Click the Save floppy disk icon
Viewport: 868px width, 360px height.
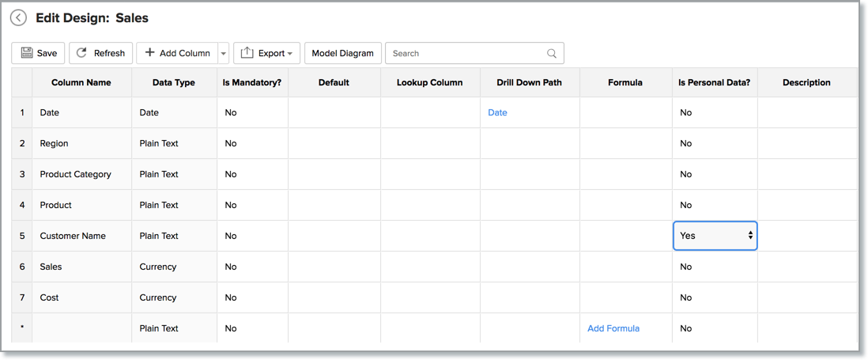(27, 53)
